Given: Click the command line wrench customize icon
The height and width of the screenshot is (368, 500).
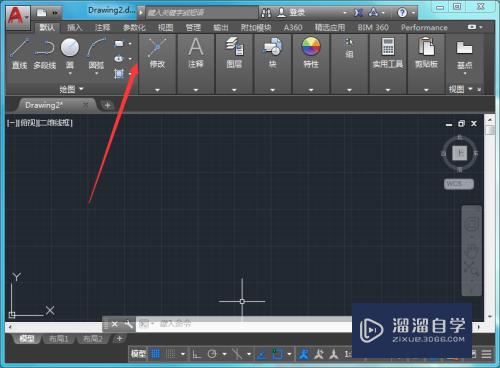Looking at the screenshot, I should click(x=129, y=324).
